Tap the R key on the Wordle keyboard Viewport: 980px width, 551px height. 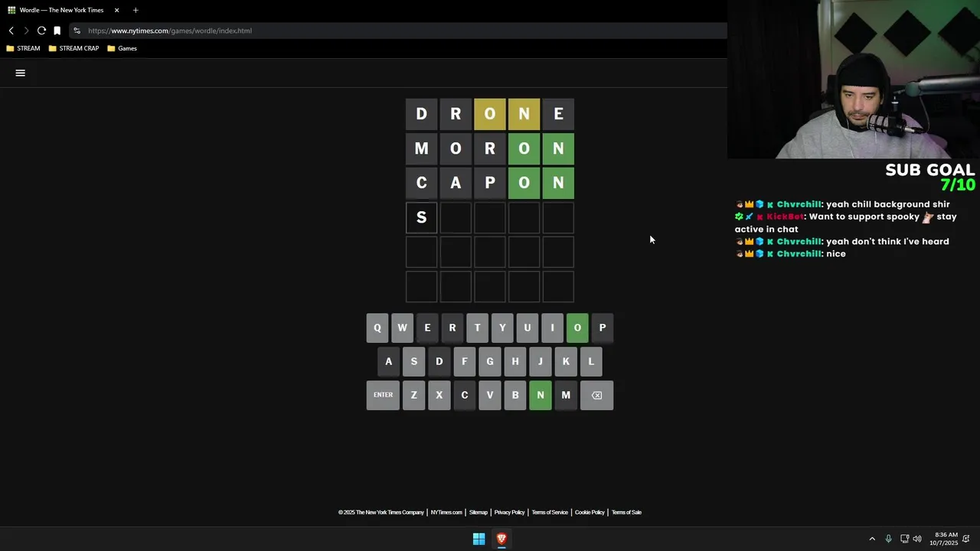click(452, 328)
